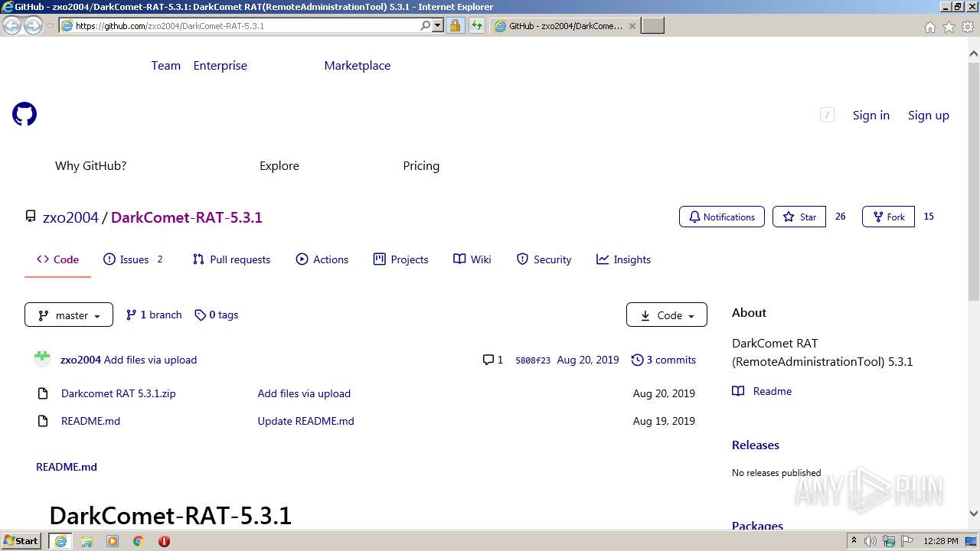Focus the slash search shortcut box

(827, 115)
